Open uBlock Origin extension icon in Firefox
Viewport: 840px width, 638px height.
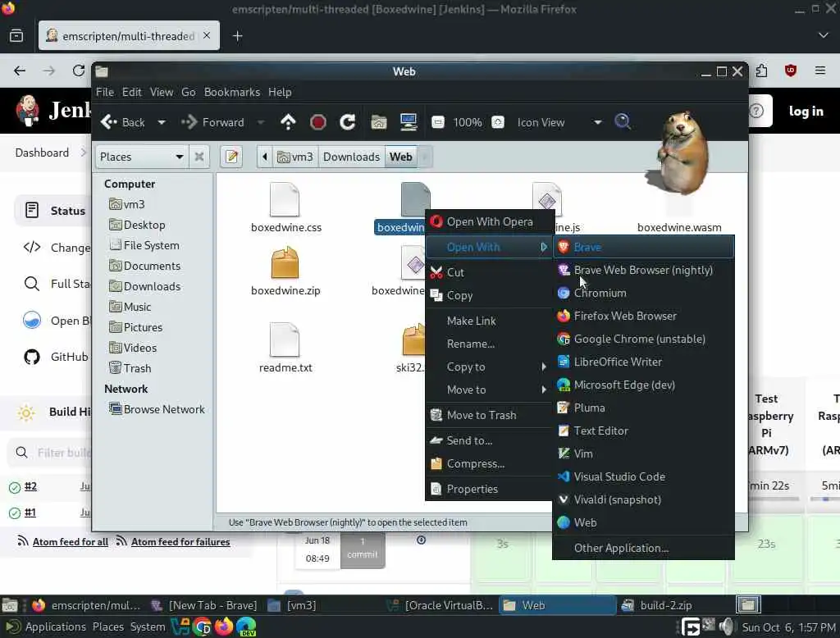[x=790, y=71]
